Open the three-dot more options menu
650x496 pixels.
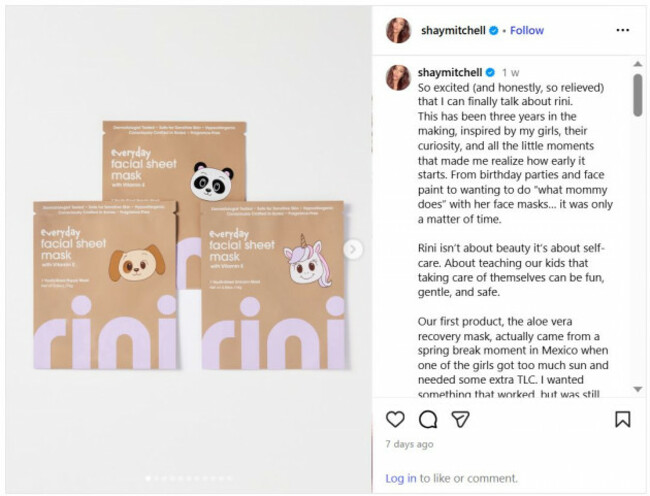(x=622, y=30)
